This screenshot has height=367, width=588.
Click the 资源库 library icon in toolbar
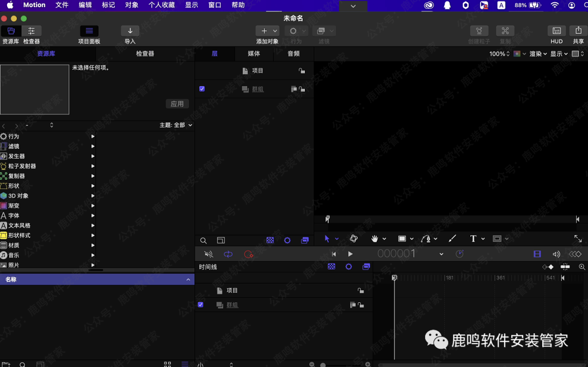(11, 31)
